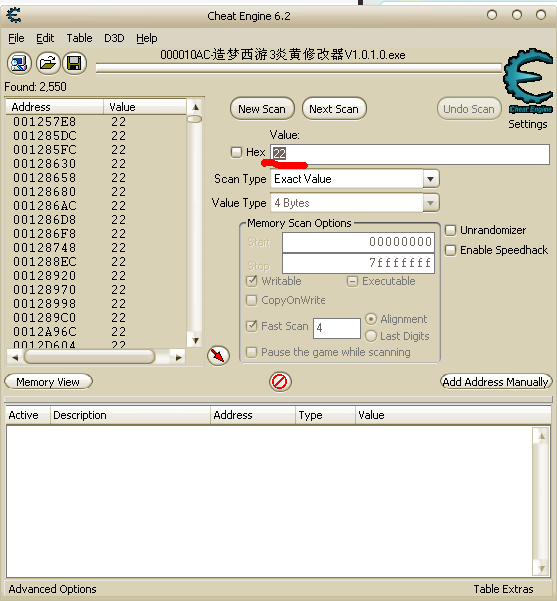This screenshot has width=557, height=601.
Task: Open the Edit menu
Action: [x=45, y=38]
